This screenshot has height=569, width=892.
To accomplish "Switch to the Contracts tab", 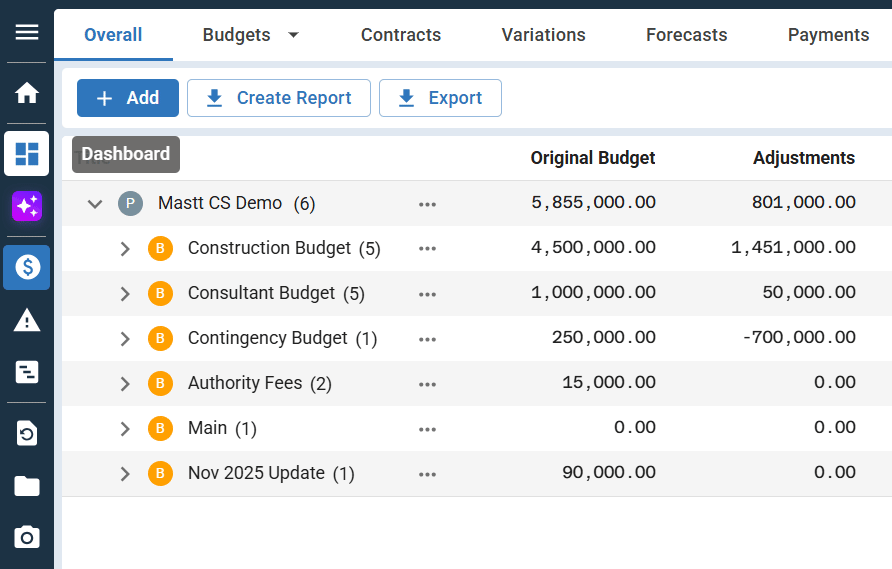I will click(400, 35).
